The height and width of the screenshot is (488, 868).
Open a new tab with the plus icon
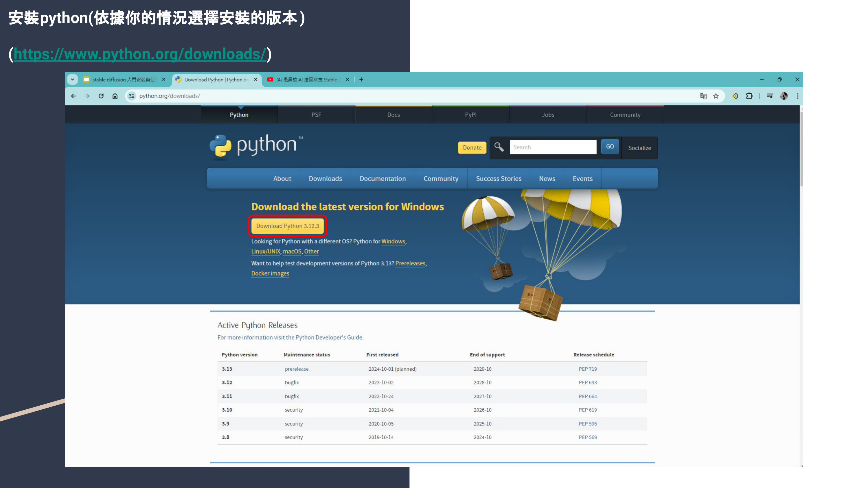pyautogui.click(x=361, y=80)
